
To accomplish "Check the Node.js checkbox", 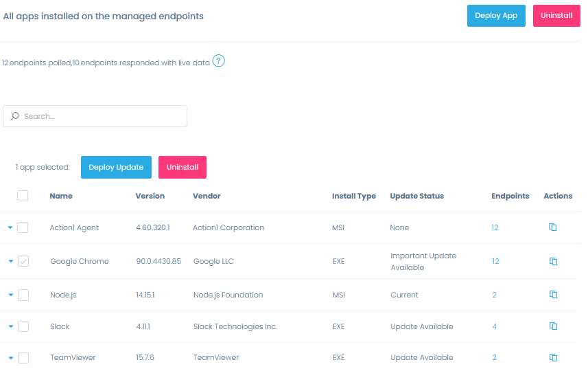I will coord(23,295).
